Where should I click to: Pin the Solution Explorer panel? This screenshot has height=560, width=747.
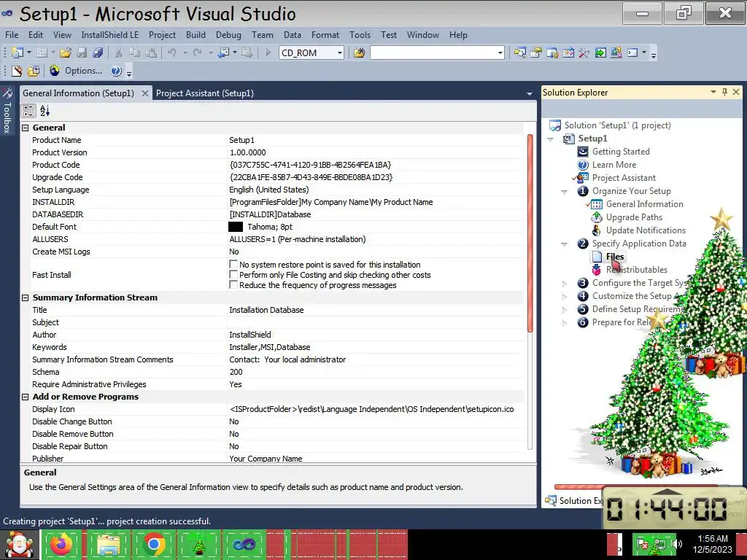pyautogui.click(x=724, y=92)
